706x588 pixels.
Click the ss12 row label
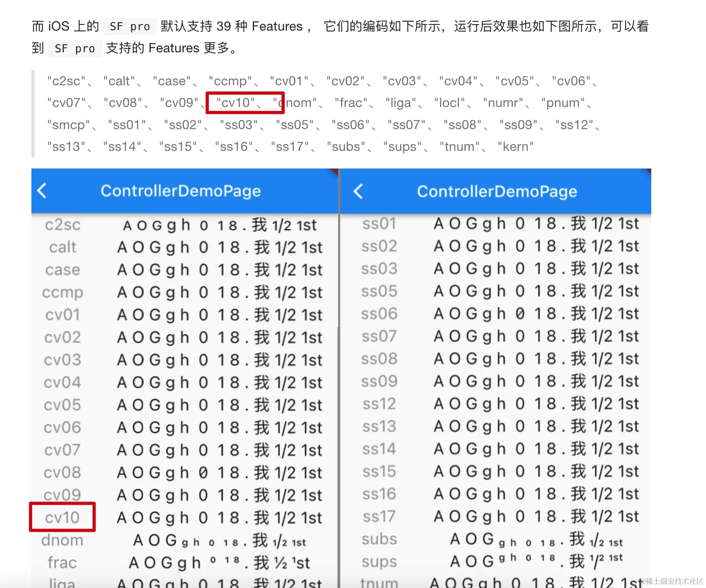point(379,404)
